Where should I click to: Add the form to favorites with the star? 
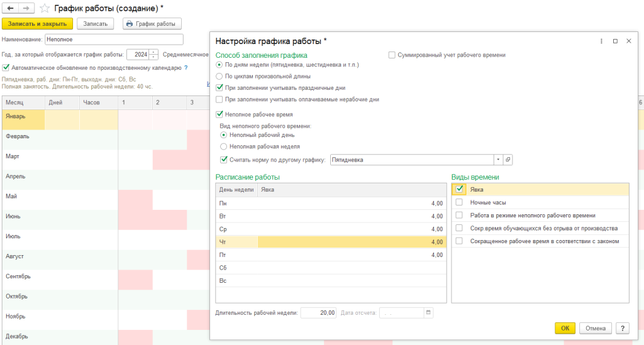[44, 8]
